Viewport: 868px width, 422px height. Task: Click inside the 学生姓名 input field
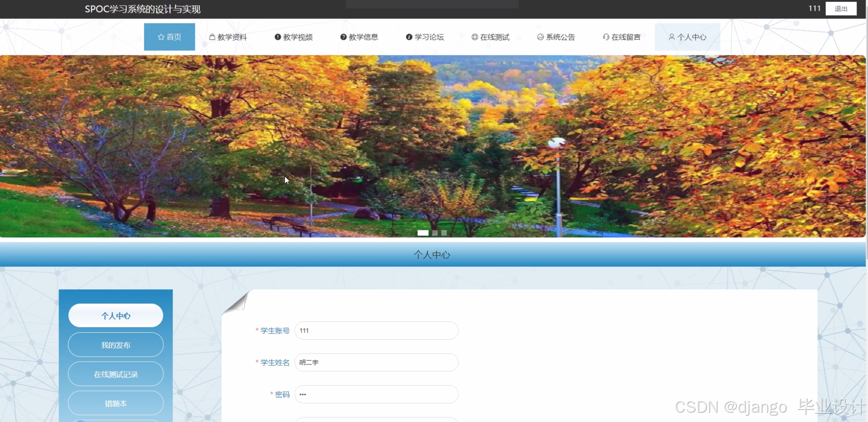point(376,362)
